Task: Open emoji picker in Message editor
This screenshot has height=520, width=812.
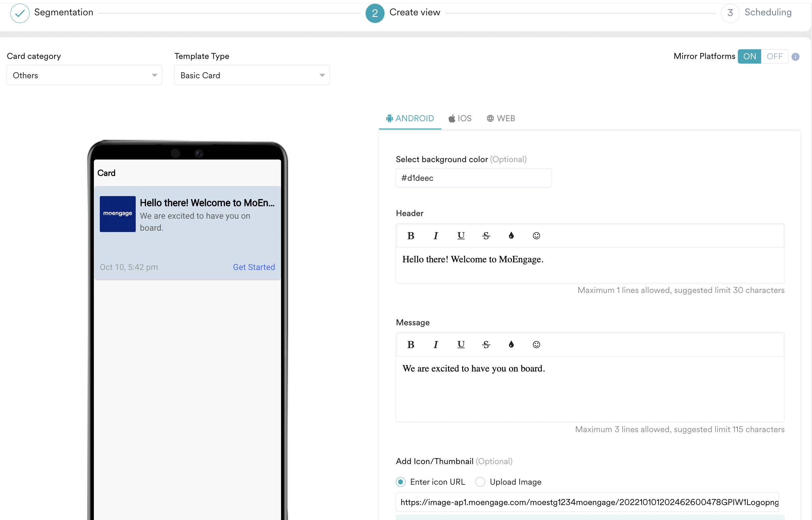Action: pos(536,345)
